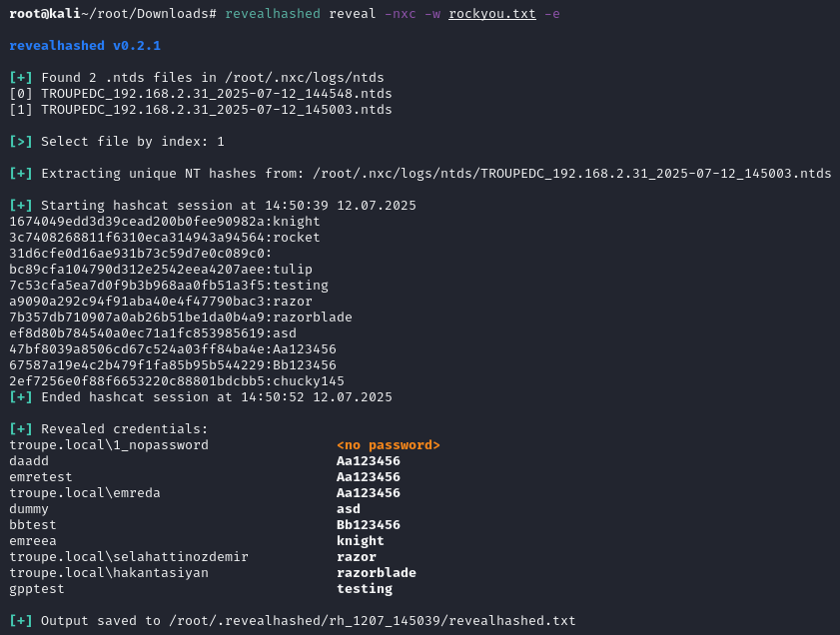Image resolution: width=840 pixels, height=635 pixels.
Task: Click the underlined rockyou.txt wordlist argument
Action: click(491, 14)
